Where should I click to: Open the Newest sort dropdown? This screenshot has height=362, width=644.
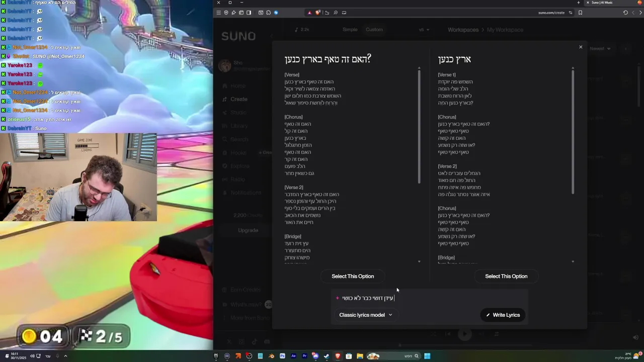tap(600, 49)
